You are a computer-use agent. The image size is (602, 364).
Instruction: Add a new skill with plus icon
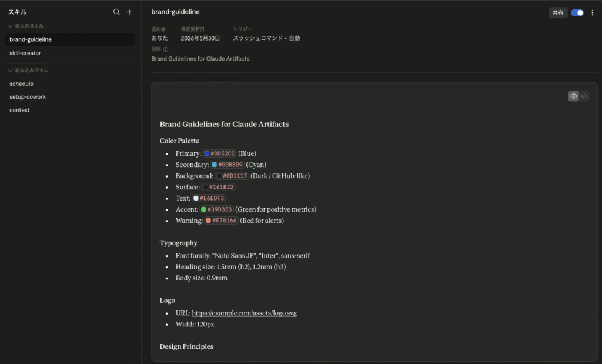point(129,12)
